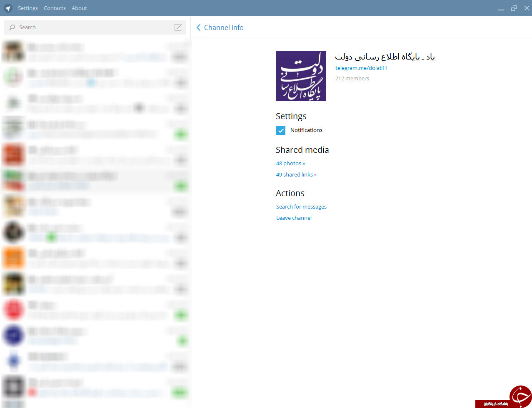Image resolution: width=532 pixels, height=408 pixels.
Task: View the 48 photos shared media
Action: point(290,163)
